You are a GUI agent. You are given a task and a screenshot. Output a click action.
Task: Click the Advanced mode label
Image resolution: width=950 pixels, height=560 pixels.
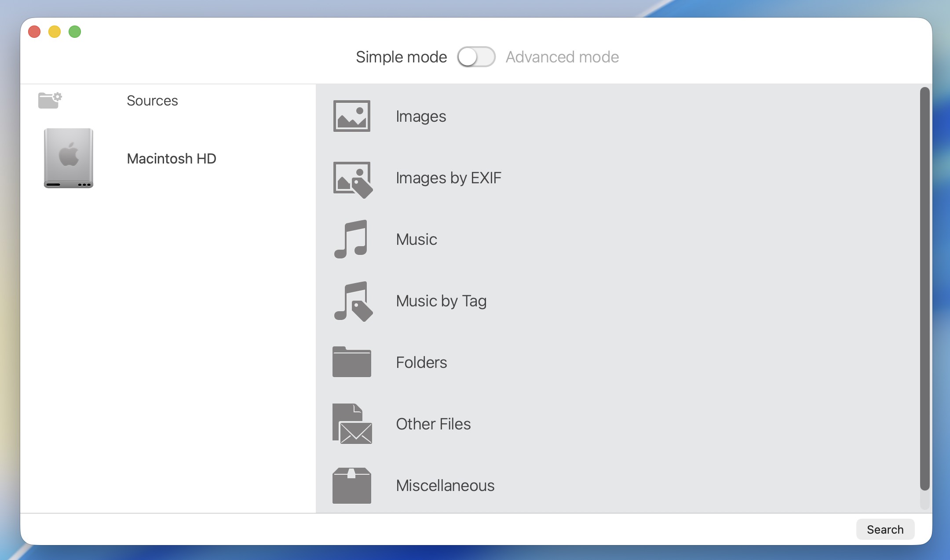pos(562,57)
